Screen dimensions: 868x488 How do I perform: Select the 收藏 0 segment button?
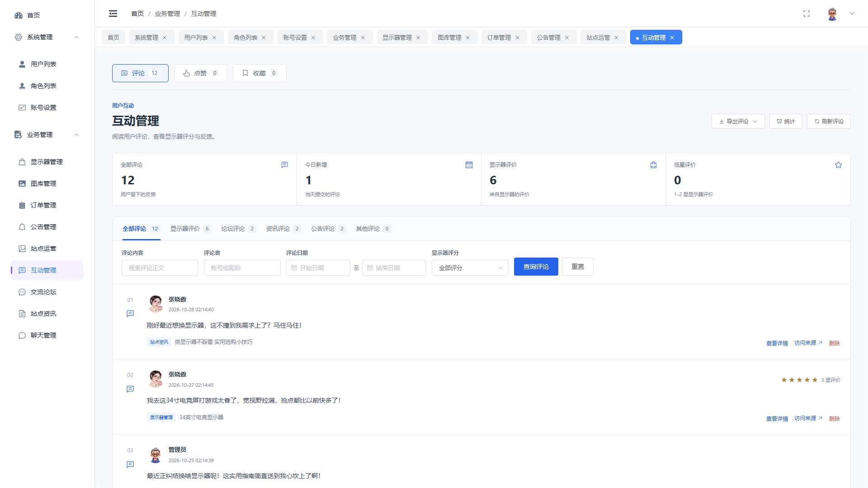point(259,73)
